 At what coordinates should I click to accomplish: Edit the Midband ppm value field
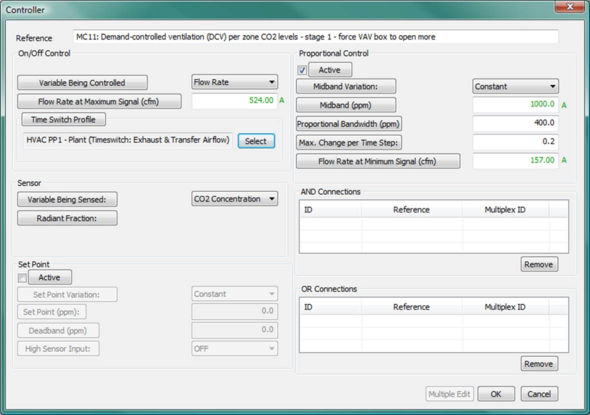point(515,104)
